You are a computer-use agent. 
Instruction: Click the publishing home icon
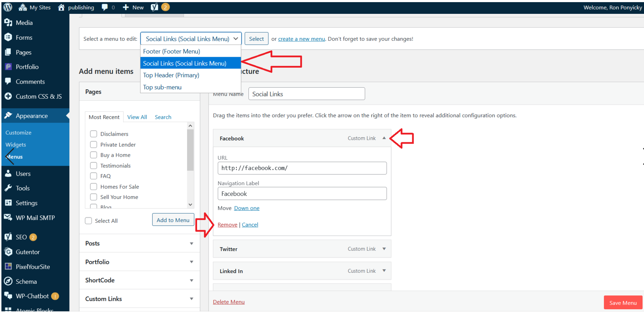point(61,7)
